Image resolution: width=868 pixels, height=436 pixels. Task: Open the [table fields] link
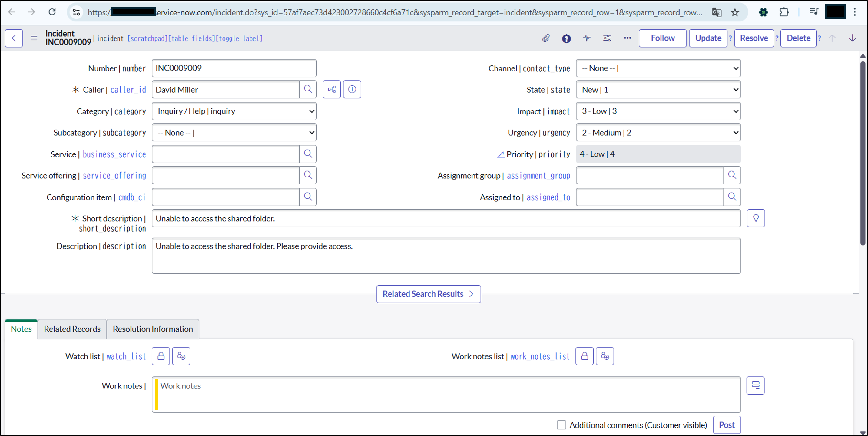tap(191, 38)
